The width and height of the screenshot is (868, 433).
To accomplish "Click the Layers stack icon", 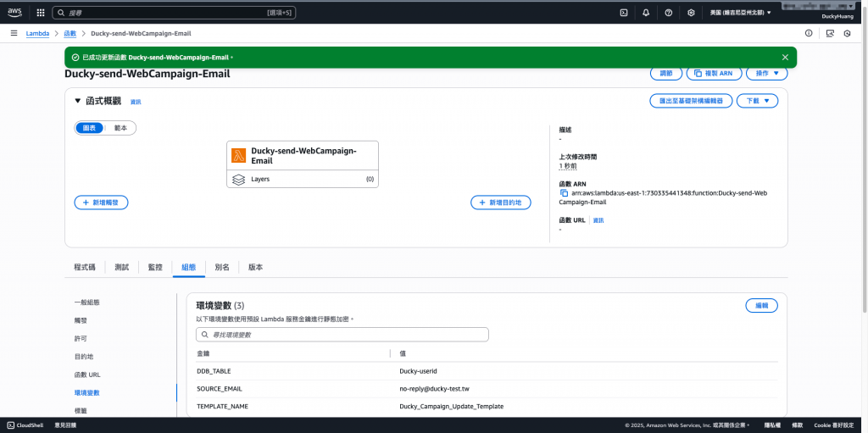I will pyautogui.click(x=238, y=180).
